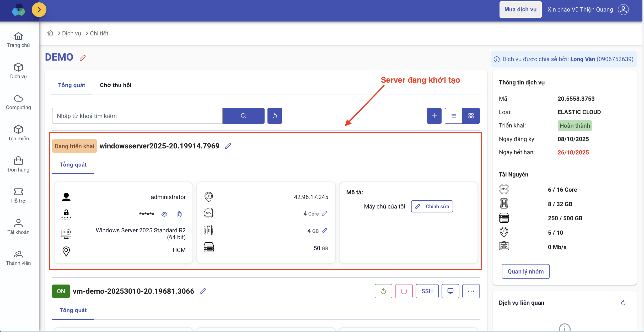Click the reload button next to search

pyautogui.click(x=275, y=116)
